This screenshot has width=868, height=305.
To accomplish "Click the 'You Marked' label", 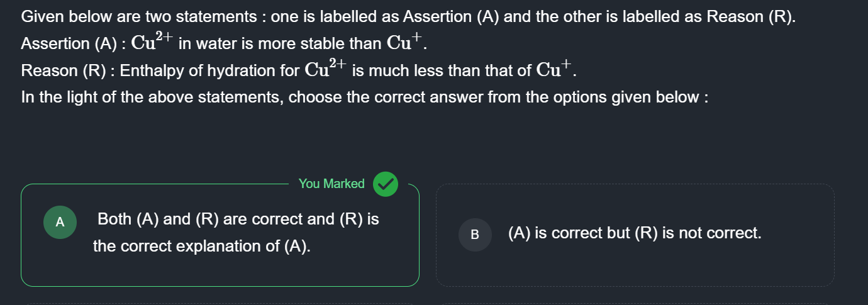I will click(331, 184).
